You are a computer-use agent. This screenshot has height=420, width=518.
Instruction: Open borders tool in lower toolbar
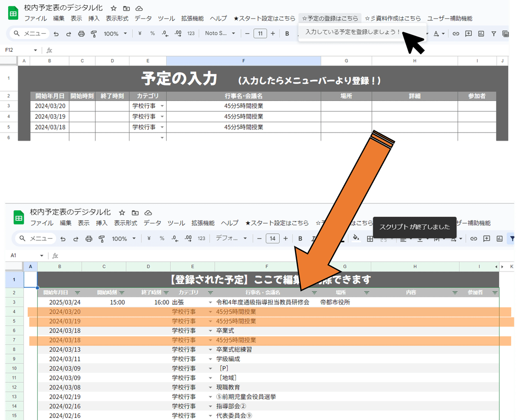(x=370, y=238)
